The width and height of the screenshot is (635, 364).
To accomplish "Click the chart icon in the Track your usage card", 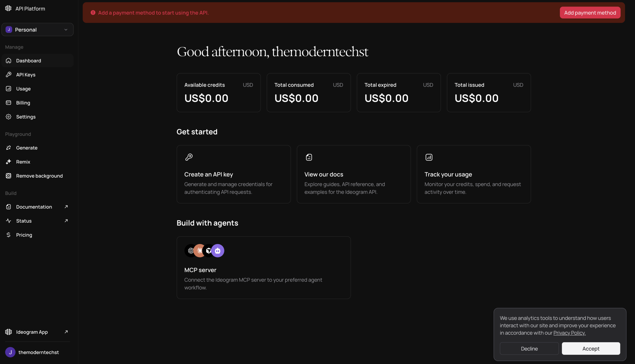I will (x=429, y=157).
